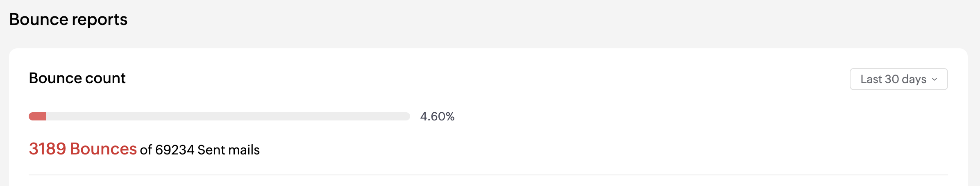Click the gray unfilled middle of bounce bar
Image resolution: width=980 pixels, height=186 pixels.
[x=228, y=116]
